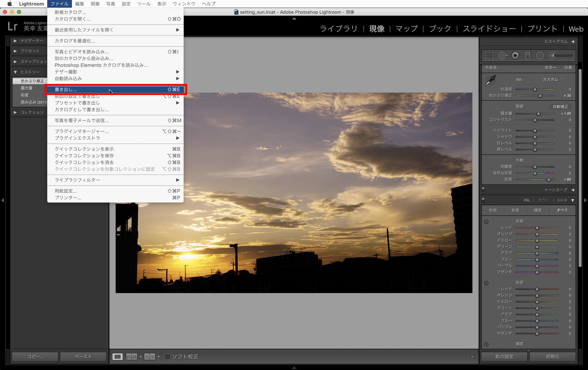Switch to the ライブラリ module
The image size is (588, 370).
tap(338, 29)
